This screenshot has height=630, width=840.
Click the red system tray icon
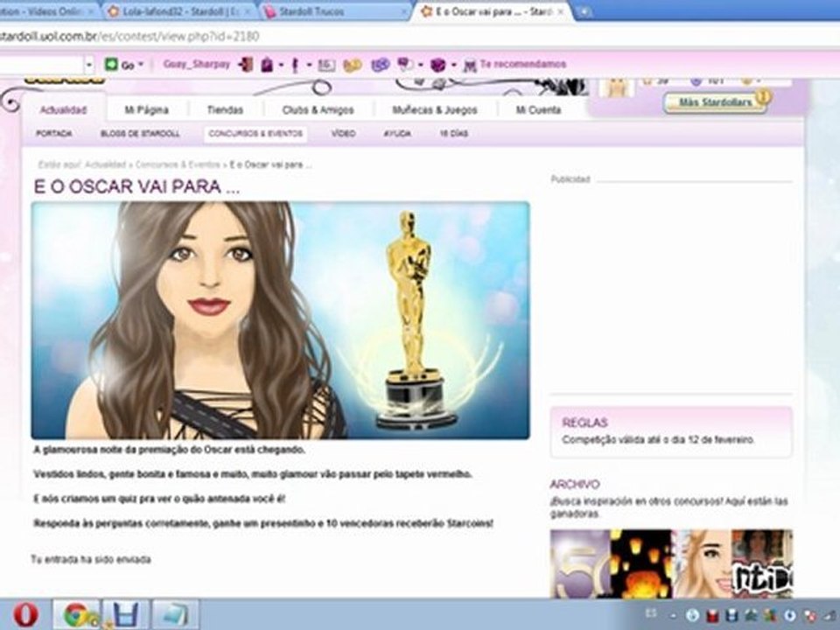point(712,615)
